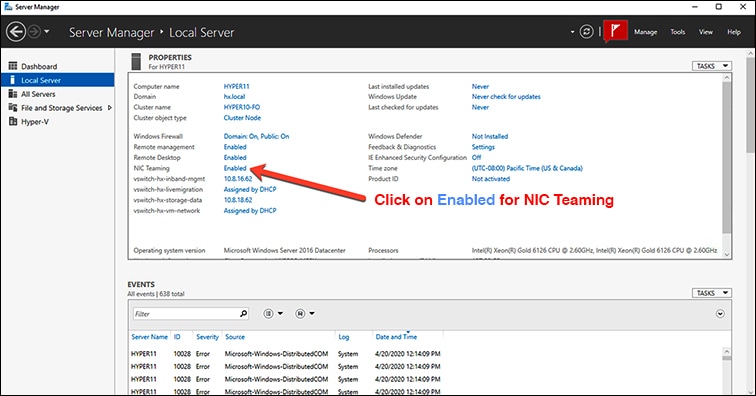Click Not activated Product ID link

(490, 178)
